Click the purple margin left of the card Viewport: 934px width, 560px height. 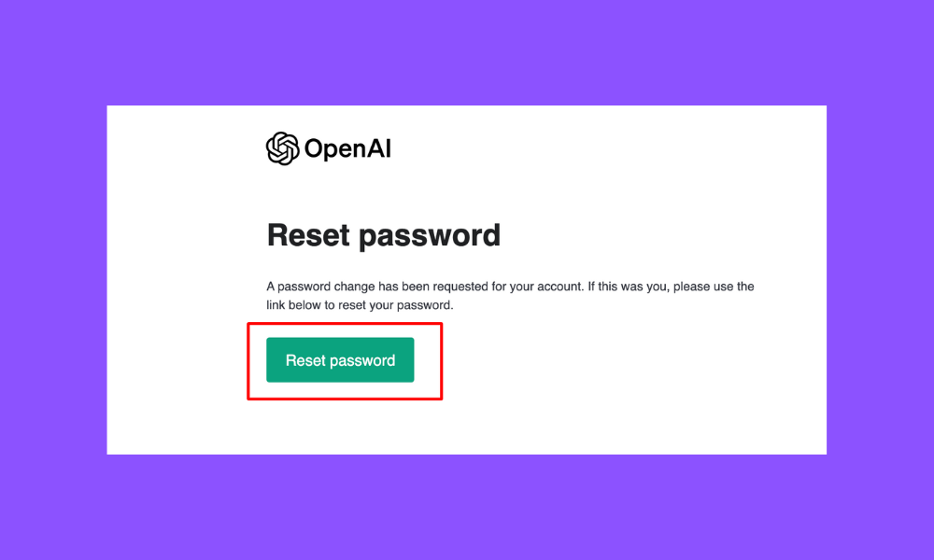pos(53,280)
